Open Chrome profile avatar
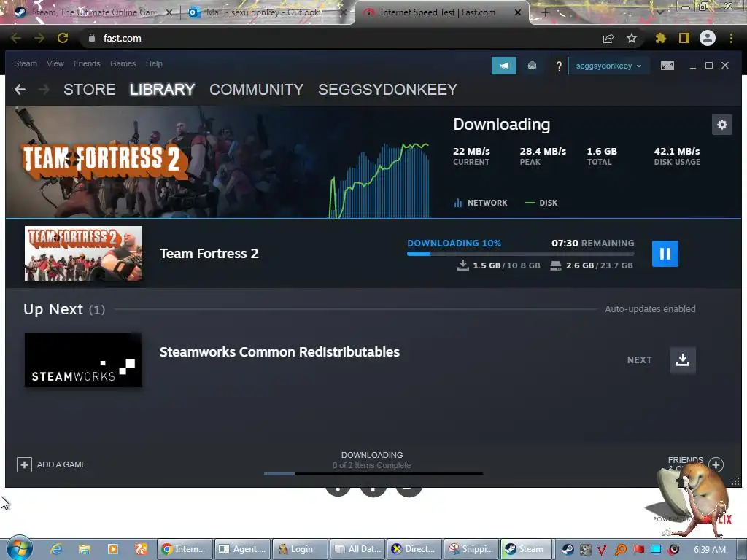Image resolution: width=747 pixels, height=560 pixels. [x=708, y=38]
